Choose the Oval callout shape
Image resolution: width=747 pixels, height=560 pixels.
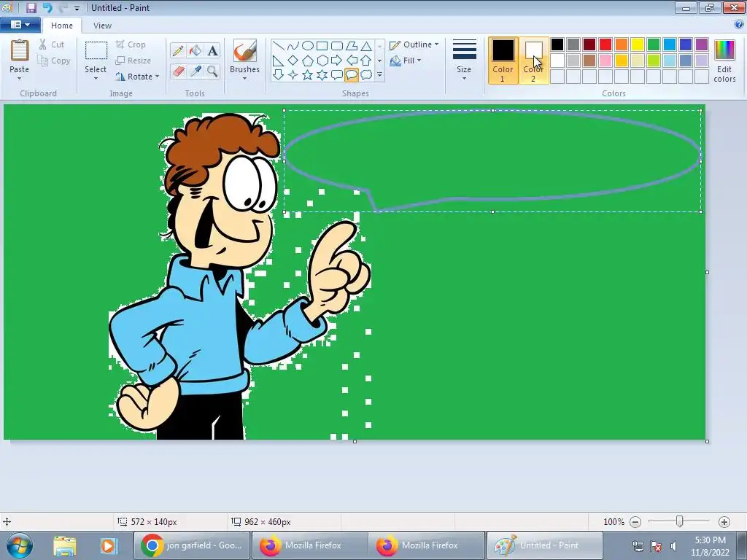[x=352, y=75]
